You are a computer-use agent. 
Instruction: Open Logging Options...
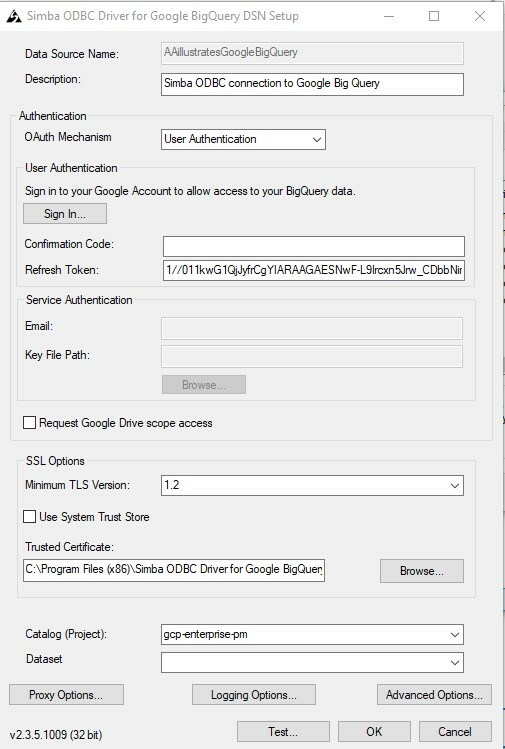[x=254, y=695]
